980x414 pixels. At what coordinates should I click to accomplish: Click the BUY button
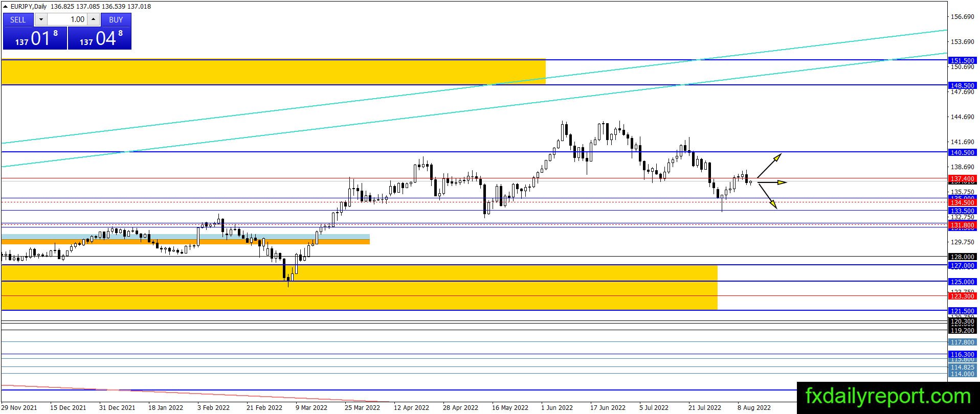click(116, 19)
